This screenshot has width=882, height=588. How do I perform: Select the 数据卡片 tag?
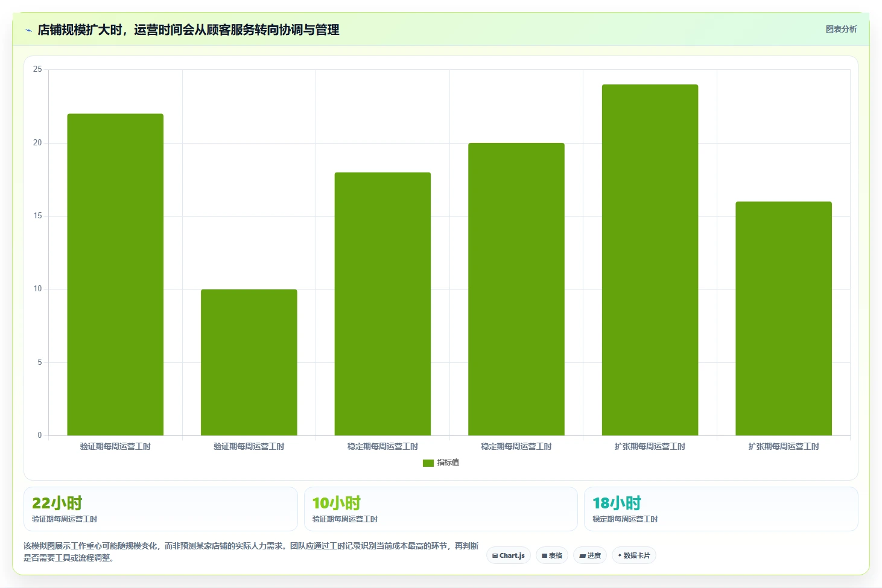[634, 555]
